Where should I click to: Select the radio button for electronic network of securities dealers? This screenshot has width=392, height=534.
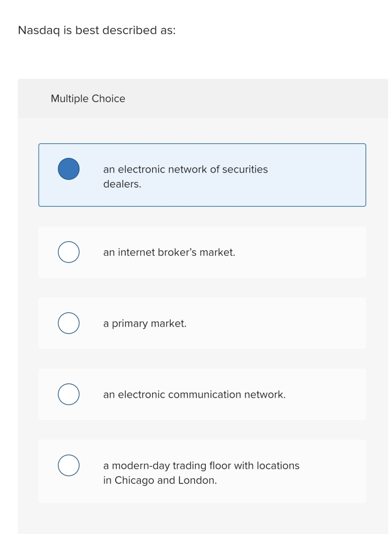(68, 168)
